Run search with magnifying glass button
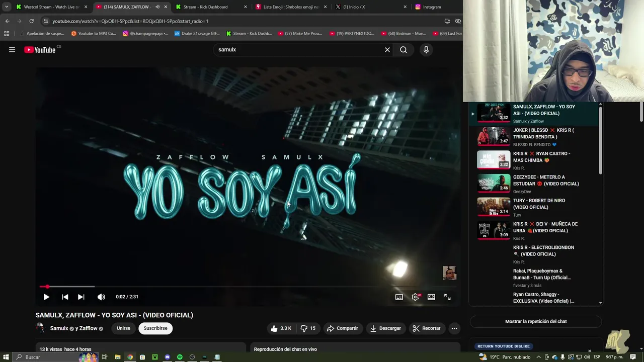This screenshot has width=644, height=362. tap(404, 50)
